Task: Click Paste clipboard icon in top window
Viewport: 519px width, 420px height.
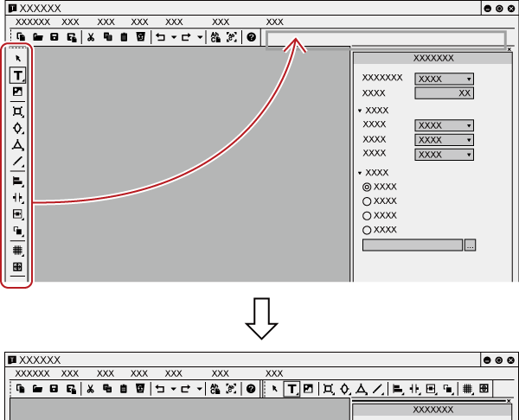Action: pyautogui.click(x=124, y=37)
